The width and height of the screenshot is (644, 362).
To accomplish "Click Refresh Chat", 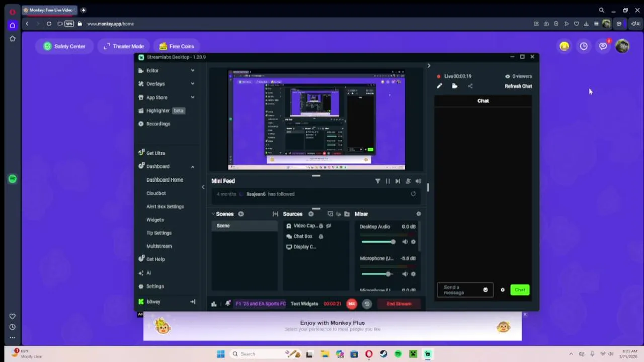I will click(518, 86).
